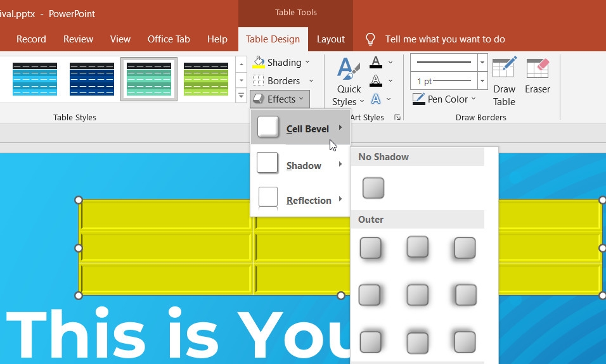Activate the Draw Table tool
Image resolution: width=606 pixels, height=364 pixels.
(x=505, y=82)
